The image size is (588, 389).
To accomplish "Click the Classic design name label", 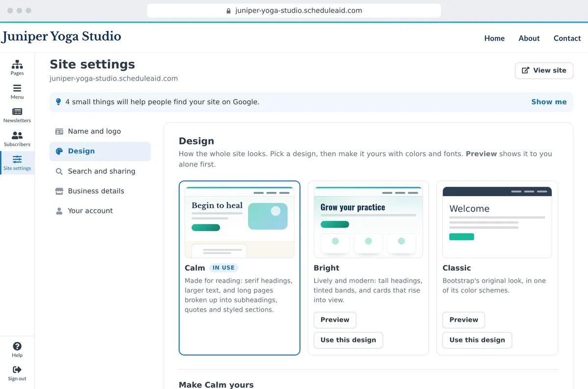I will (x=457, y=268).
